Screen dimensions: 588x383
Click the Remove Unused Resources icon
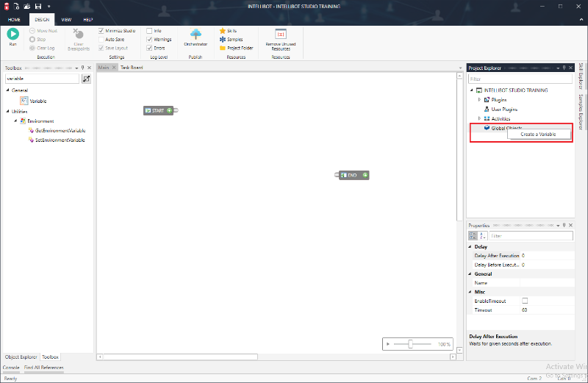[x=280, y=34]
